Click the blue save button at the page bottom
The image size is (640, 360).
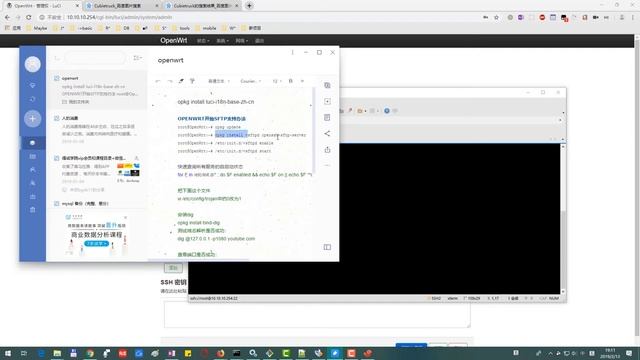411,345
